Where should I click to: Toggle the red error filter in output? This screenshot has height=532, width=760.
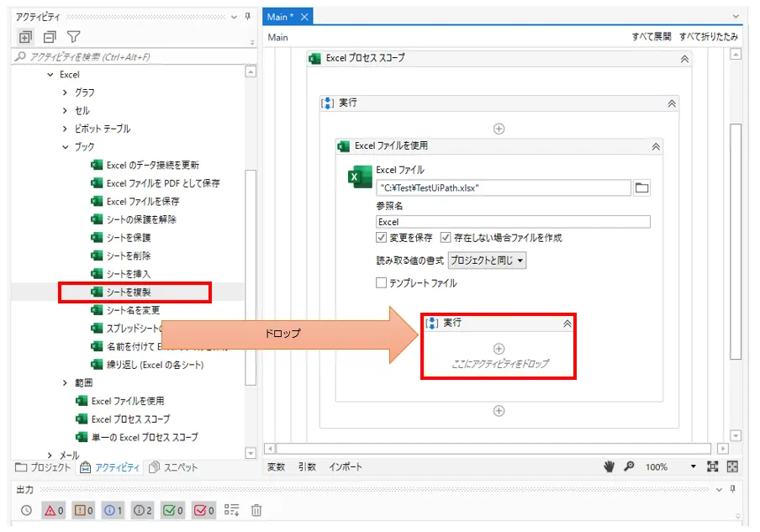click(x=54, y=510)
